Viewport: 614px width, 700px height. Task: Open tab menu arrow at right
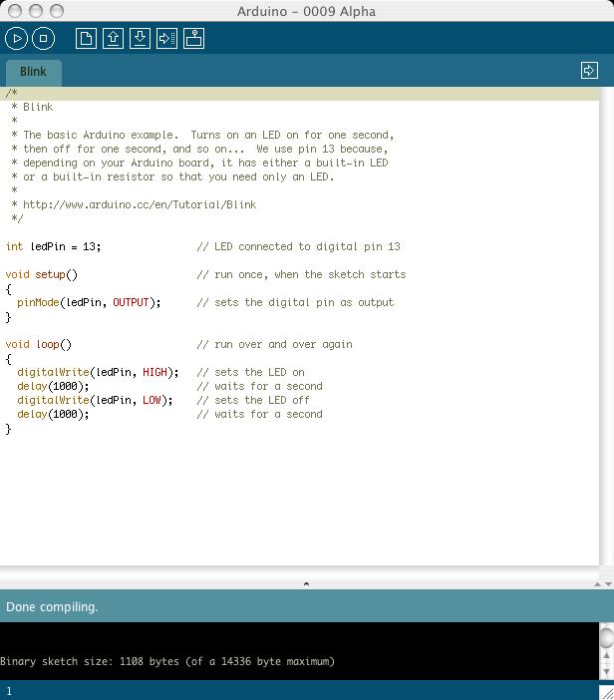coord(589,70)
